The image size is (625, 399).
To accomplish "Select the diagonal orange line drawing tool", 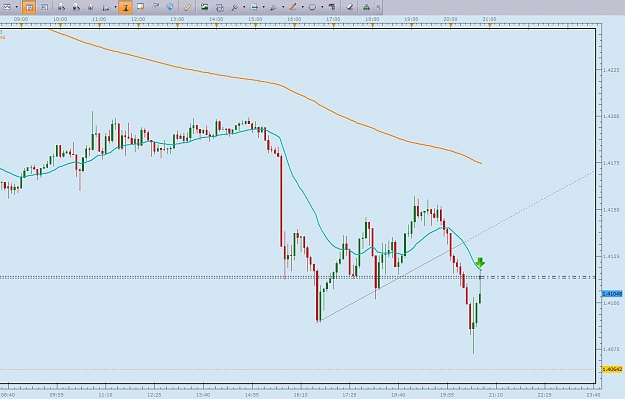I will coord(293,7).
